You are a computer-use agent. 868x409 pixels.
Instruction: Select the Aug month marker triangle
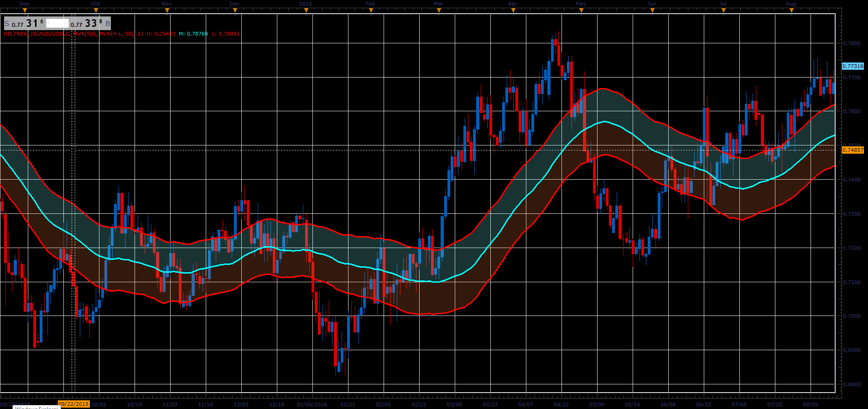(x=791, y=10)
